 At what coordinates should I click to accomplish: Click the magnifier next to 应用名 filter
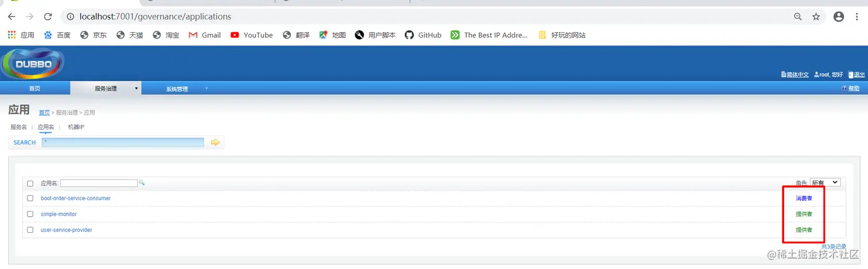point(142,183)
